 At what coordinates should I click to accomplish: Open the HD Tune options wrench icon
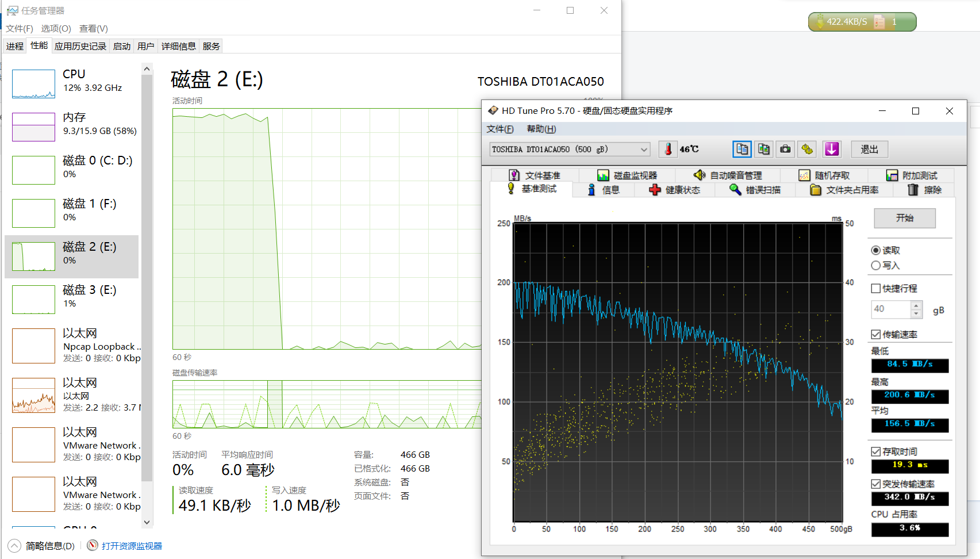point(808,150)
